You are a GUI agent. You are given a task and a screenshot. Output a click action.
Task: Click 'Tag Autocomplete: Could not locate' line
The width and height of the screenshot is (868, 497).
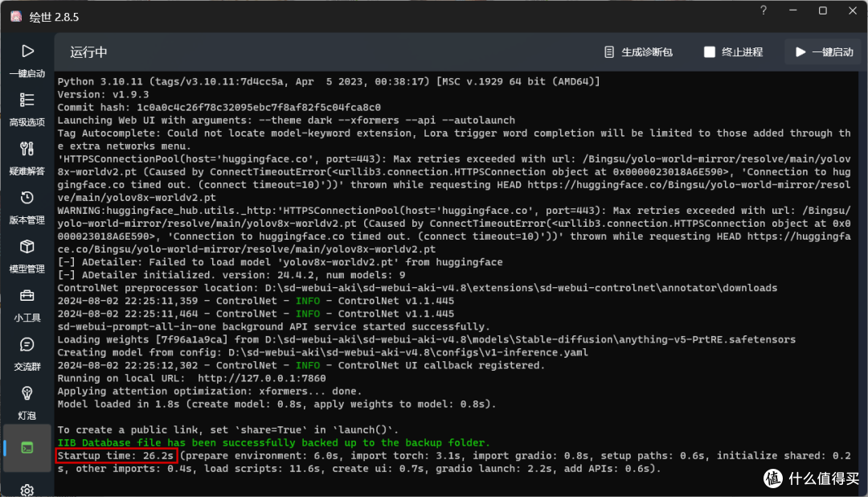454,140
